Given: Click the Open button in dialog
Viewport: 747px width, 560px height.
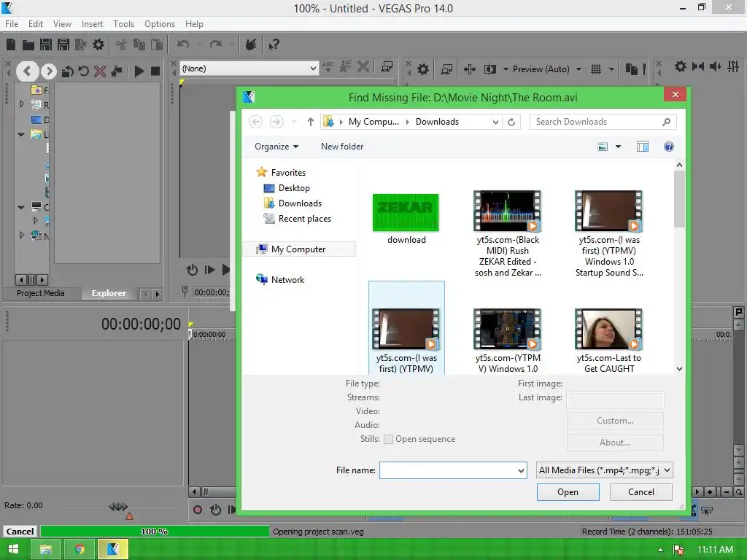Looking at the screenshot, I should 568,492.
